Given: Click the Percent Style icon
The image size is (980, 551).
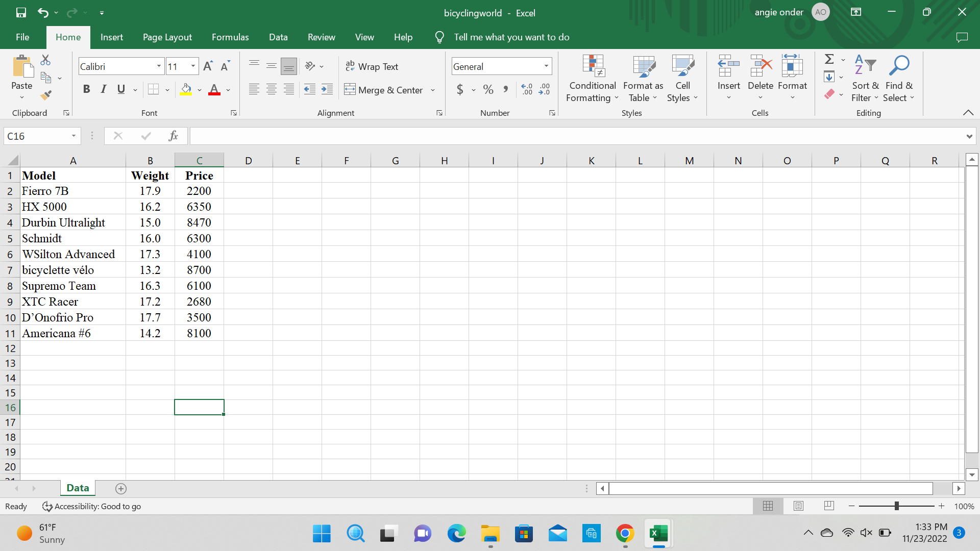Looking at the screenshot, I should point(488,90).
